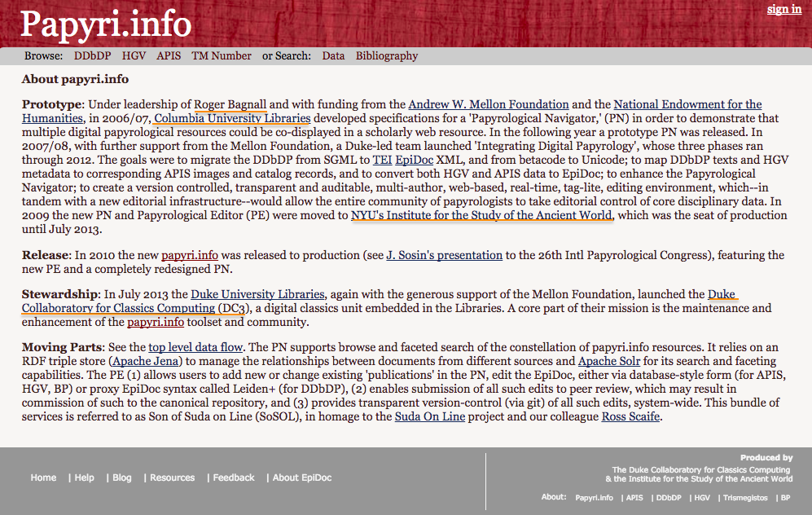View J. Sosin's presentation
The image size is (812, 515).
(x=445, y=255)
